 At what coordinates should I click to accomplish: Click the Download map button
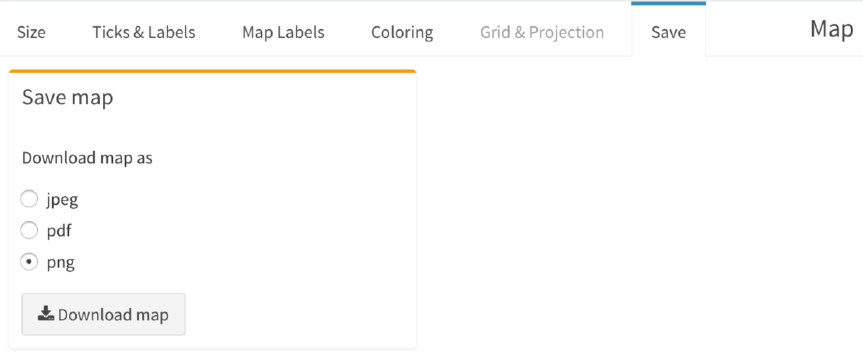pos(103,314)
